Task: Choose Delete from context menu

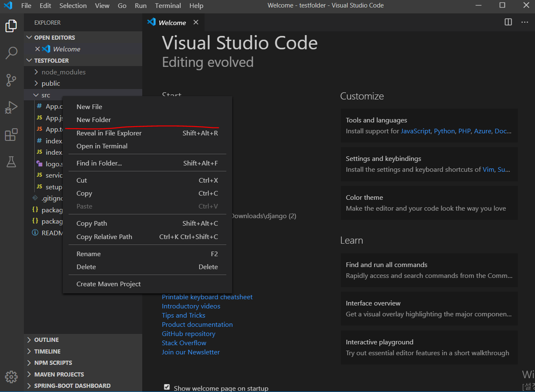Action: pos(147,267)
